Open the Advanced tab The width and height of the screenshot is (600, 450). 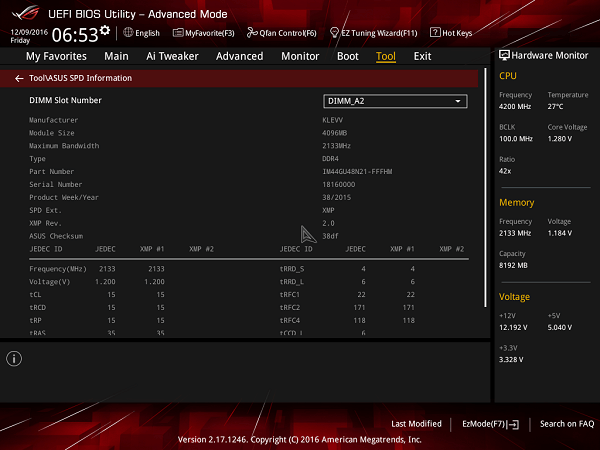pos(240,56)
